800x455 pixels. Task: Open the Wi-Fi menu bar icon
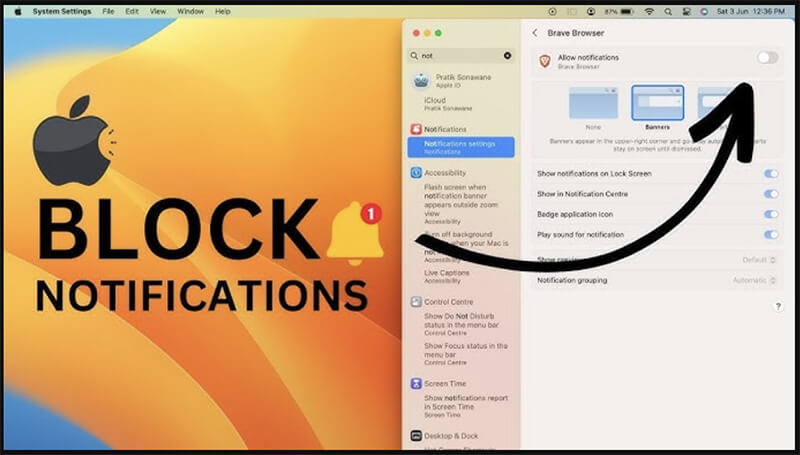(x=649, y=11)
